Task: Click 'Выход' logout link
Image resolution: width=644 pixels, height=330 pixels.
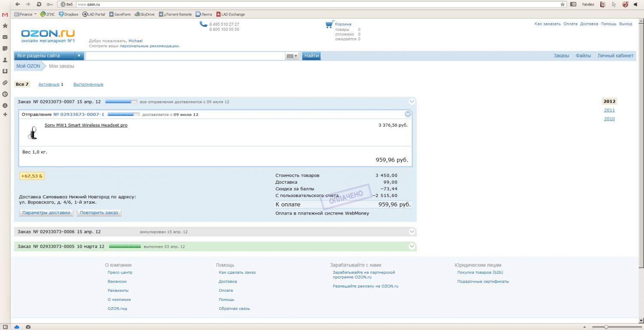Action: click(626, 24)
